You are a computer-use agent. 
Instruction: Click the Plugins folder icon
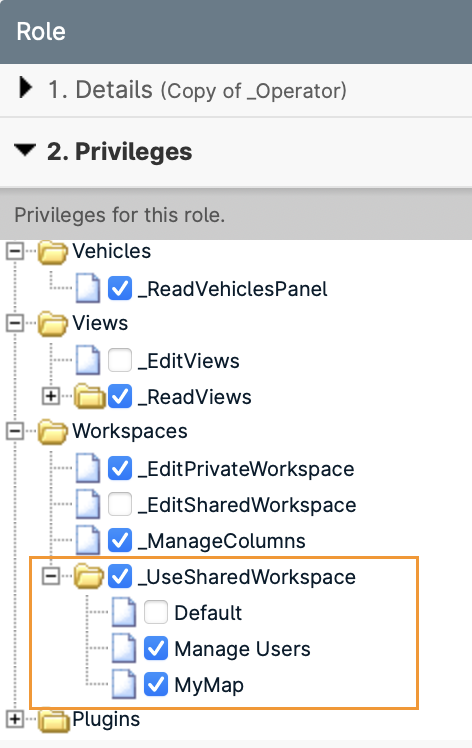pos(52,720)
